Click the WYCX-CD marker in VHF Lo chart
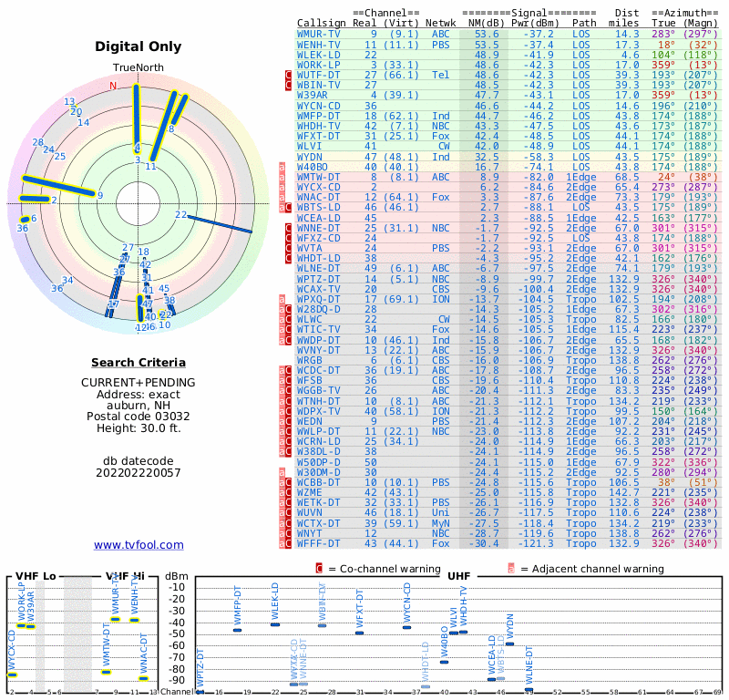 (12, 674)
